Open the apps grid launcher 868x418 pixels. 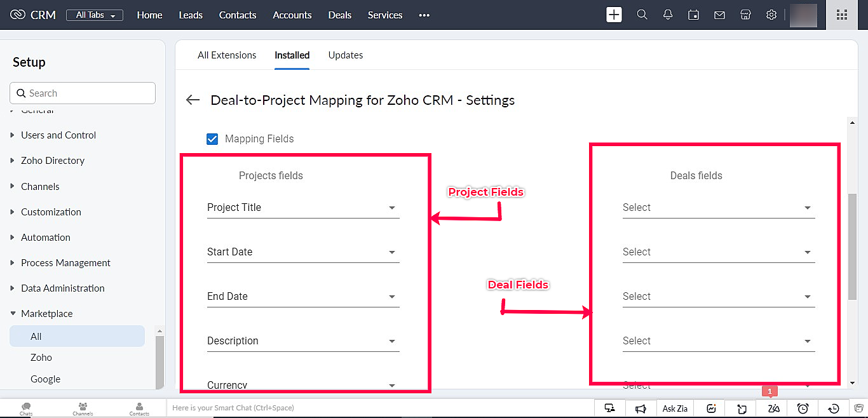tap(842, 15)
